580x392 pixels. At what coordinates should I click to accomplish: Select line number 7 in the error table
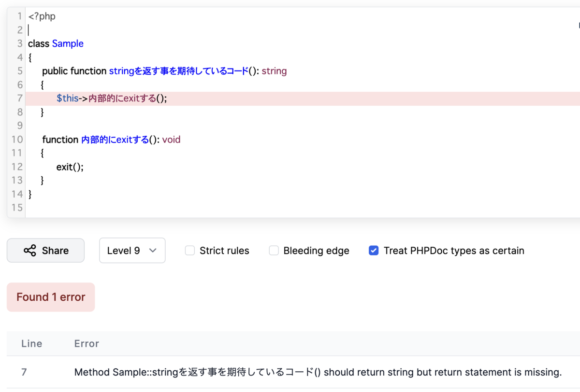pyautogui.click(x=24, y=372)
